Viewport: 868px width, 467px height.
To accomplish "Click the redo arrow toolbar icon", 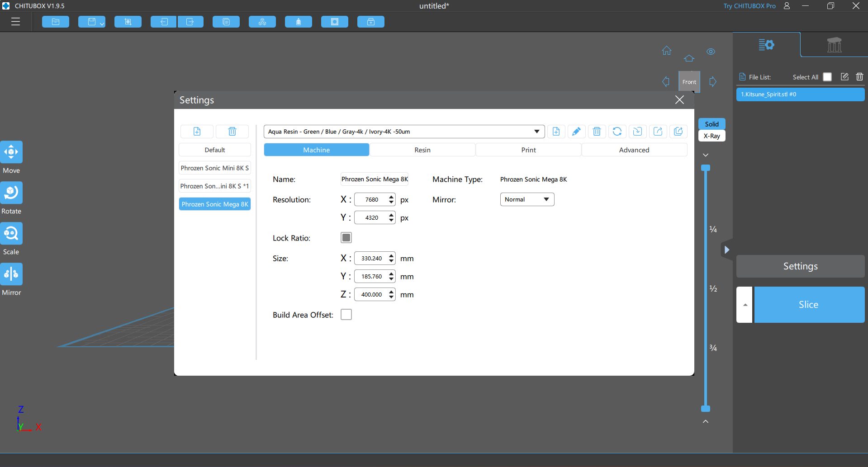I will point(190,22).
